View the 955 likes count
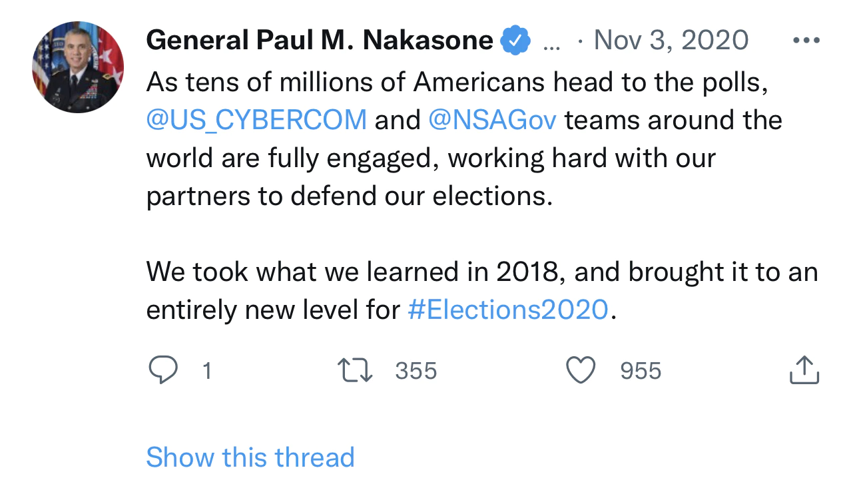This screenshot has height=504, width=855. coord(641,371)
